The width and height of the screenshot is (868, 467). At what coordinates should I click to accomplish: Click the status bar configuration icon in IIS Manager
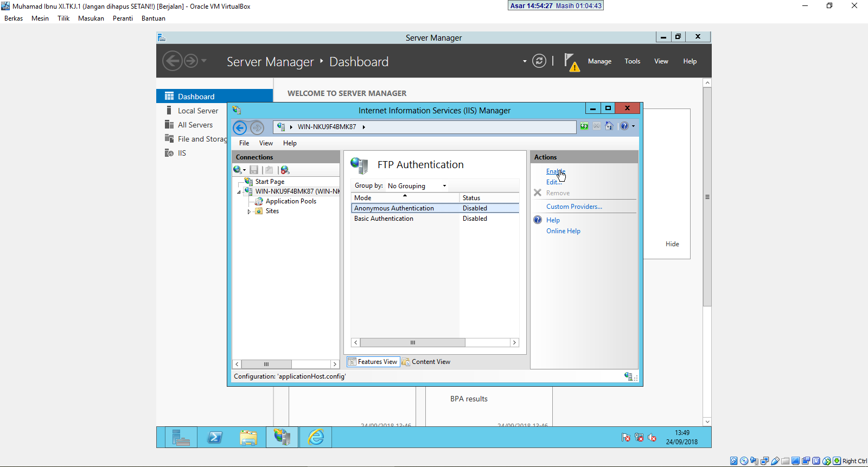point(629,376)
